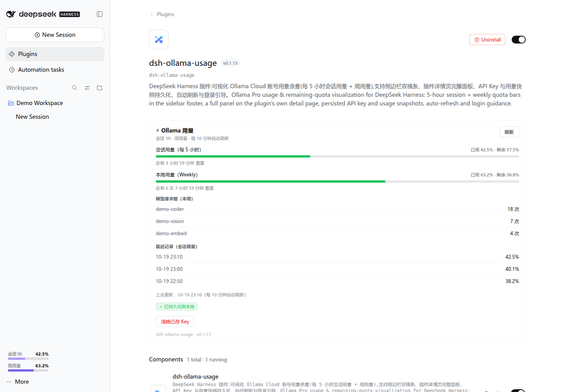The image size is (565, 392).
Task: Open the More menu
Action: 18,382
